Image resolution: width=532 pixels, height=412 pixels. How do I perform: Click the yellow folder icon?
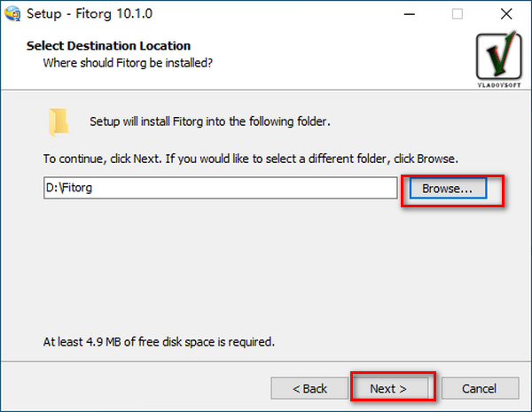pos(59,121)
